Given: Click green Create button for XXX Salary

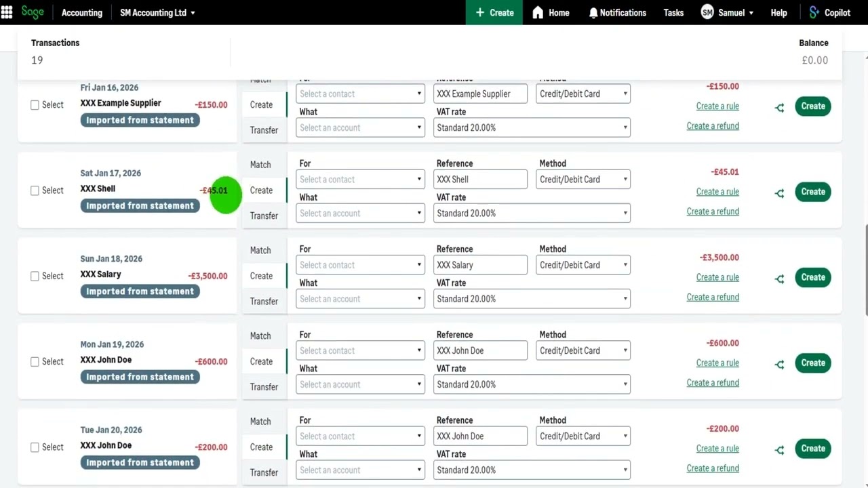Looking at the screenshot, I should 812,277.
